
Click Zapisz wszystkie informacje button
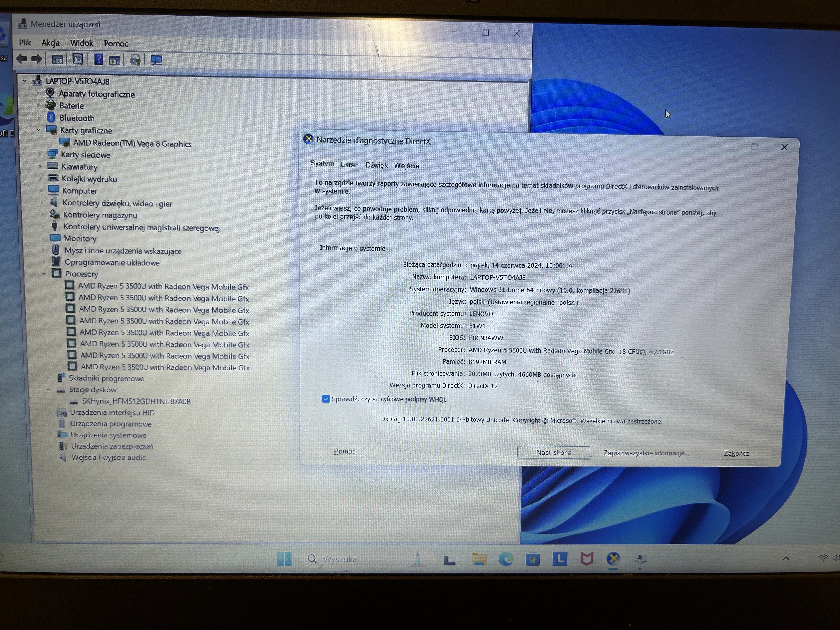tap(646, 453)
